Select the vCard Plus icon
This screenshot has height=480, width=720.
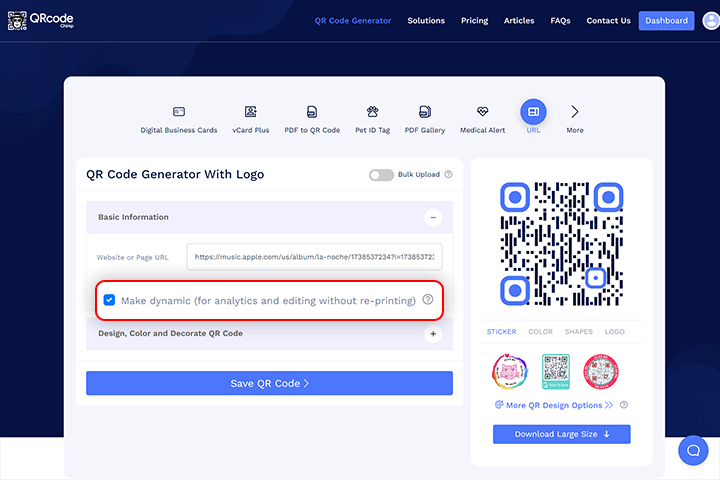click(250, 112)
